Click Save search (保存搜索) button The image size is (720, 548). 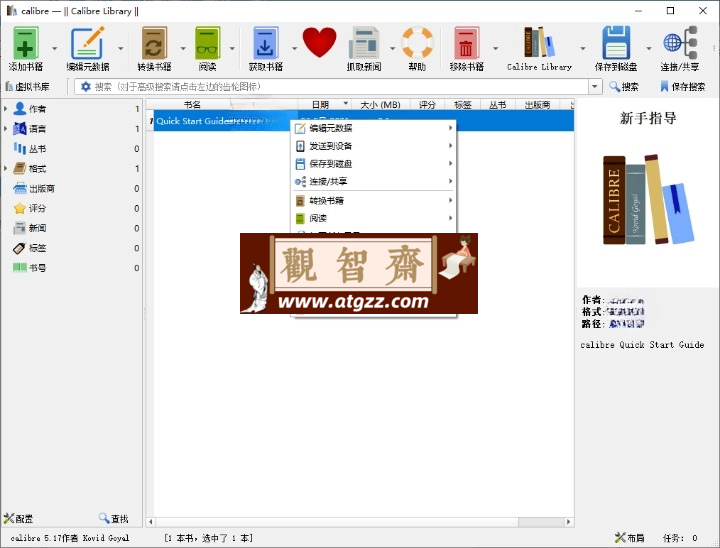pyautogui.click(x=682, y=86)
